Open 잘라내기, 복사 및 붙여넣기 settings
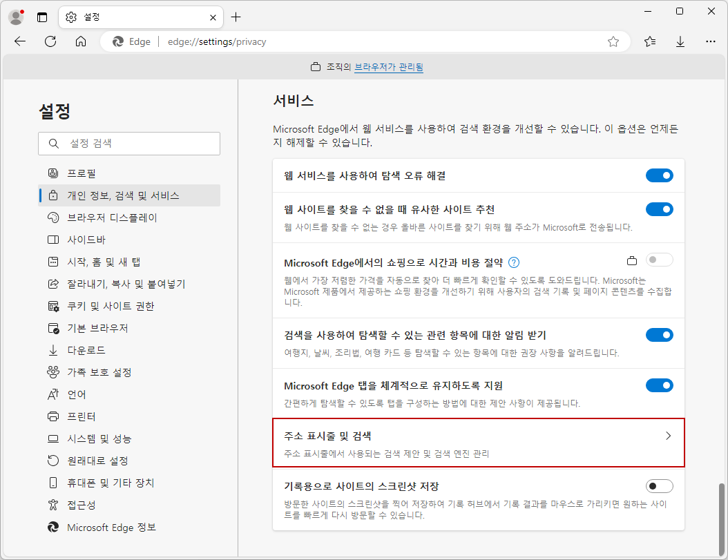The width and height of the screenshot is (728, 560). pyautogui.click(x=130, y=284)
